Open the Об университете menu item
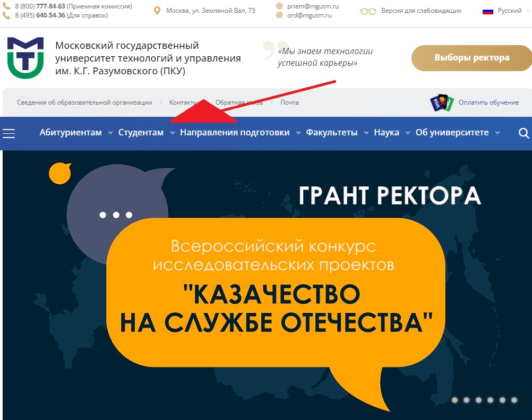The width and height of the screenshot is (532, 420). pos(452,133)
